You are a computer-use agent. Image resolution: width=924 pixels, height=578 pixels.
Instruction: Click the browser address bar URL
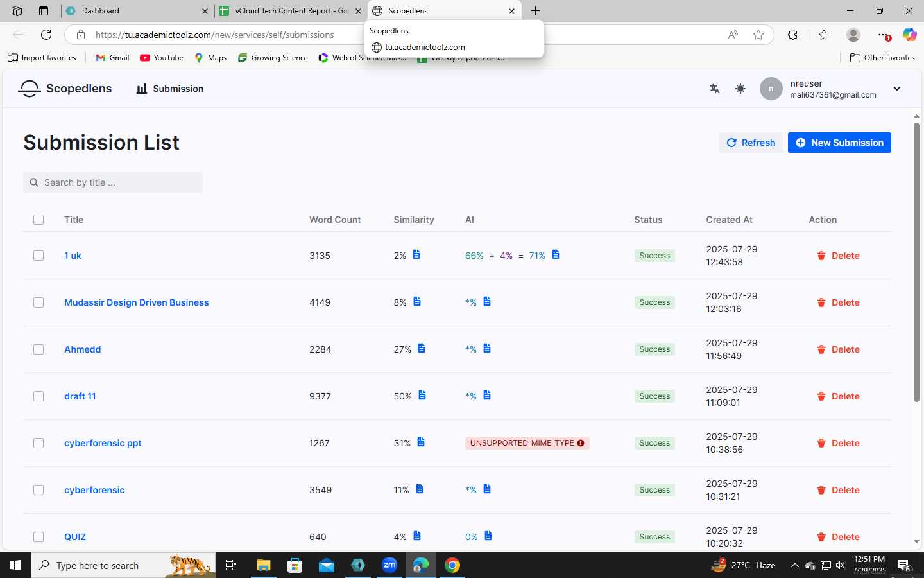pyautogui.click(x=215, y=35)
